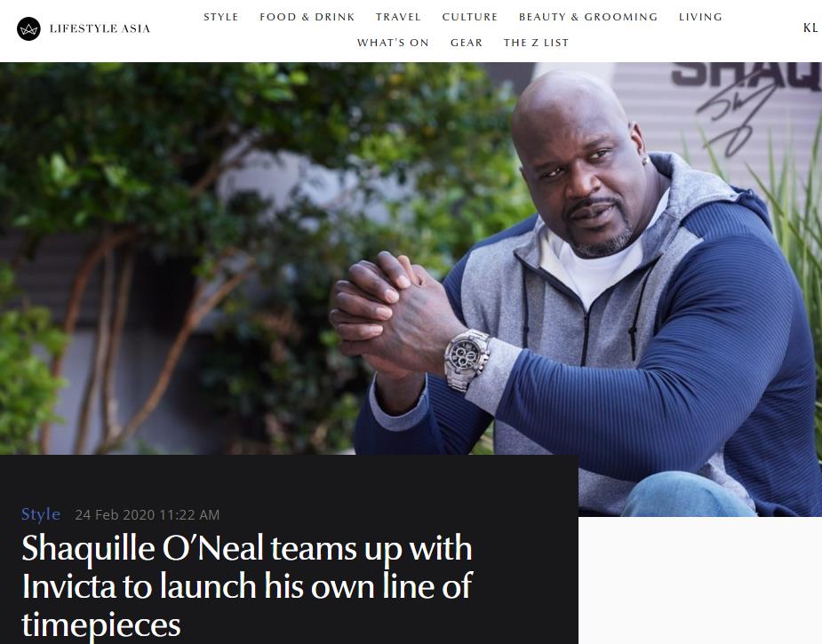Open the What's On page
Viewport: 822px width, 644px height.
pos(393,43)
